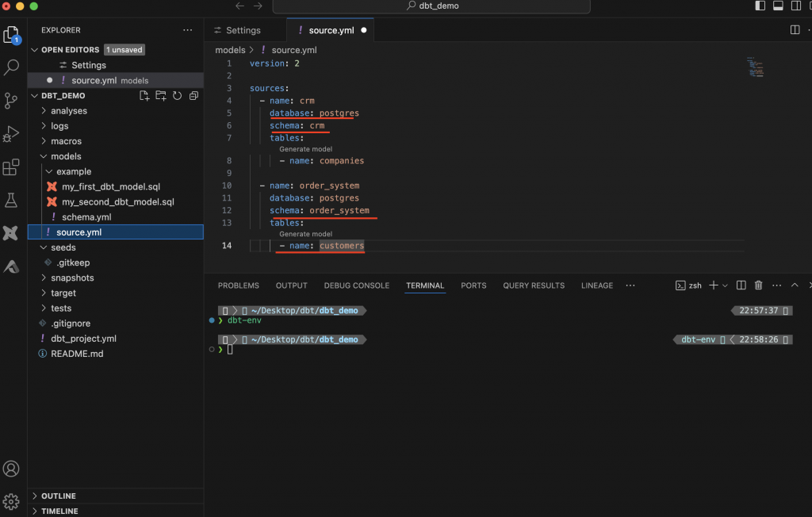812x517 pixels.
Task: Open Source Control view
Action: click(x=12, y=101)
